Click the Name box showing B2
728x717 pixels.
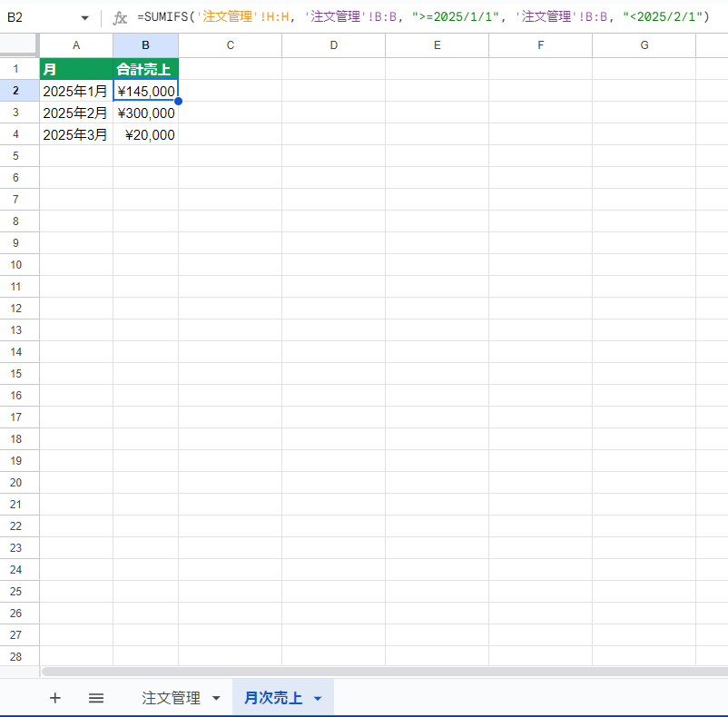pos(41,17)
